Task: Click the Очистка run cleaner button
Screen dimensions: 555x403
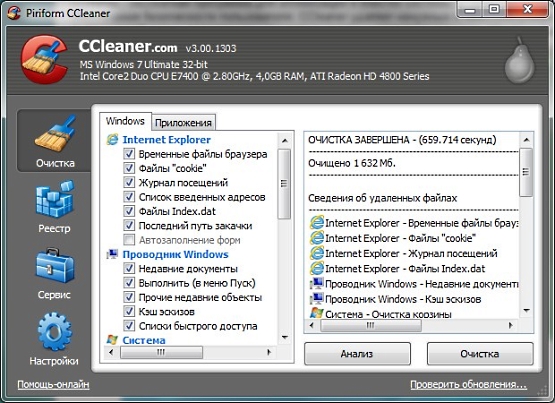Action: (480, 353)
